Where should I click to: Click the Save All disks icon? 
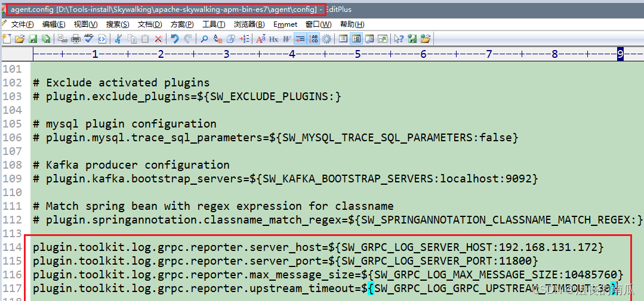point(46,39)
